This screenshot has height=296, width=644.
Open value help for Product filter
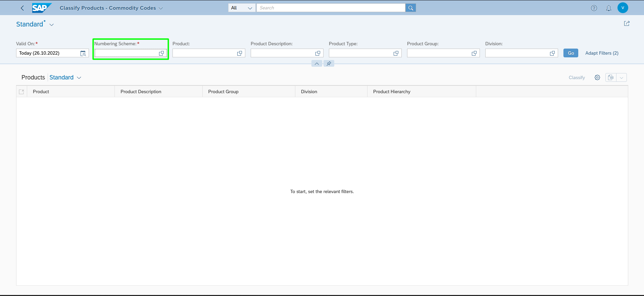click(240, 53)
